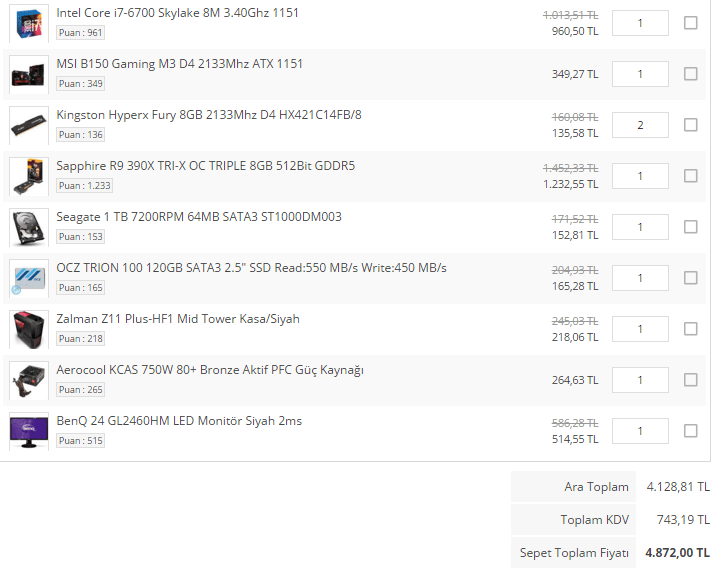Click the BenQ monitor thumbnail image
The width and height of the screenshot is (721, 578).
pyautogui.click(x=28, y=431)
